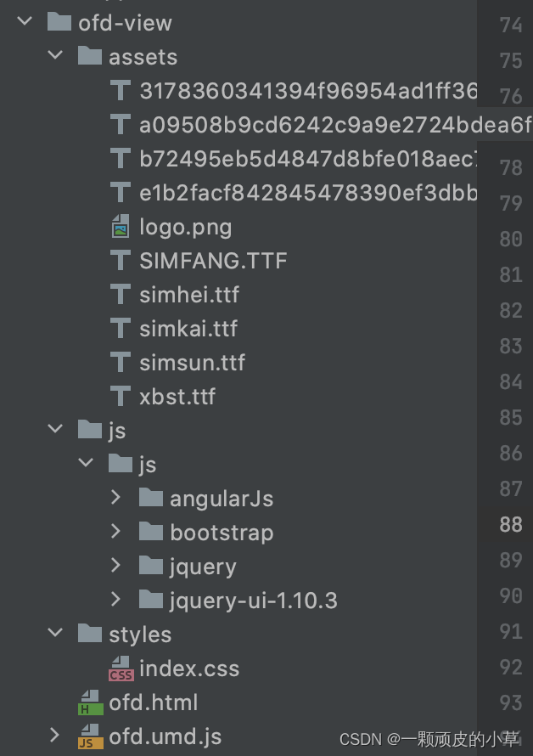Collapse the outer js folder chevron
This screenshot has width=533, height=756.
point(55,428)
